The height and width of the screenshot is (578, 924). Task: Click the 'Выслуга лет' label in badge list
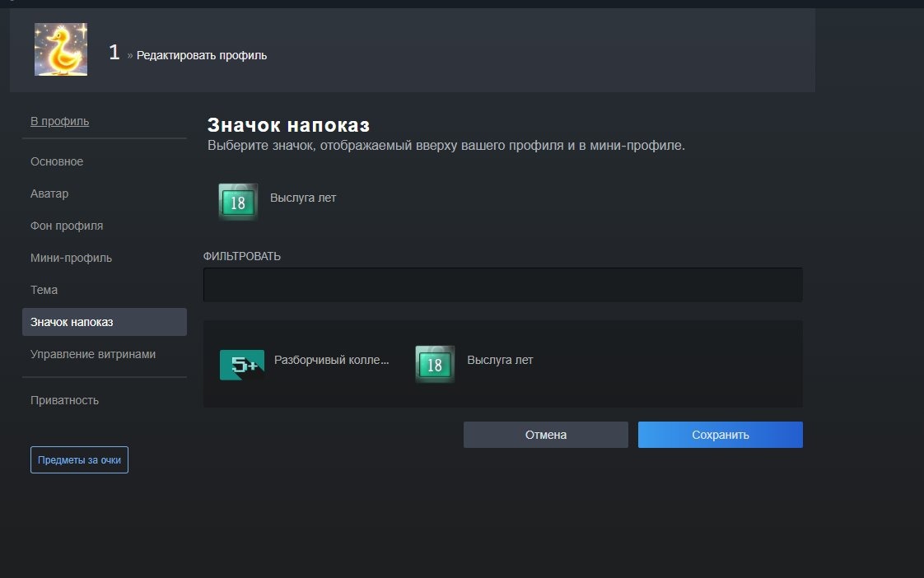coord(500,360)
